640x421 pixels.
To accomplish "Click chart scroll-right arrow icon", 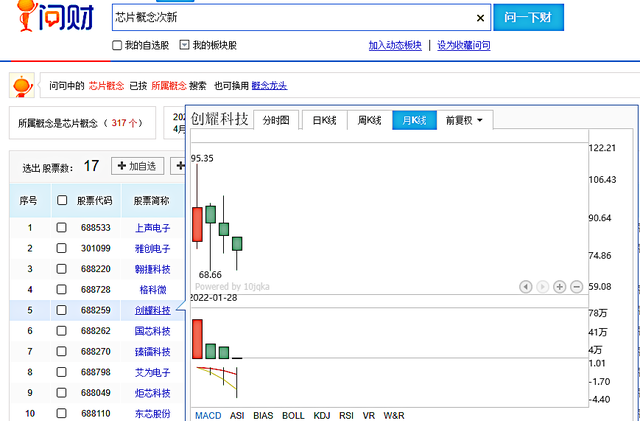I will pos(542,287).
